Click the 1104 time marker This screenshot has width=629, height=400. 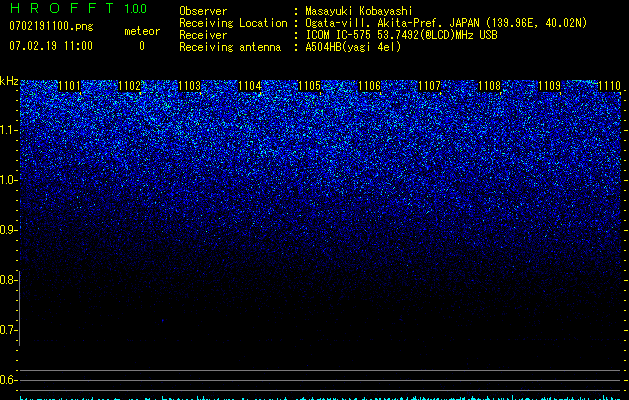point(250,86)
